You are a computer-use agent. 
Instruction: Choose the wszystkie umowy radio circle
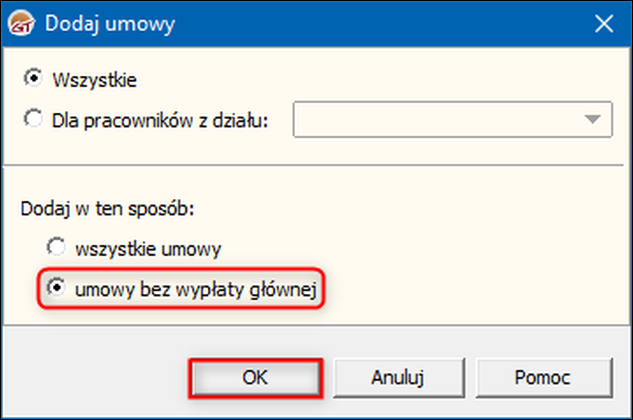click(56, 245)
